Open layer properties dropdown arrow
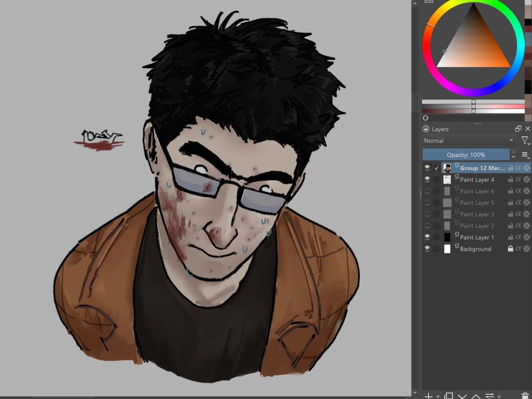Viewport: 532px width, 399px height. pyautogui.click(x=499, y=396)
